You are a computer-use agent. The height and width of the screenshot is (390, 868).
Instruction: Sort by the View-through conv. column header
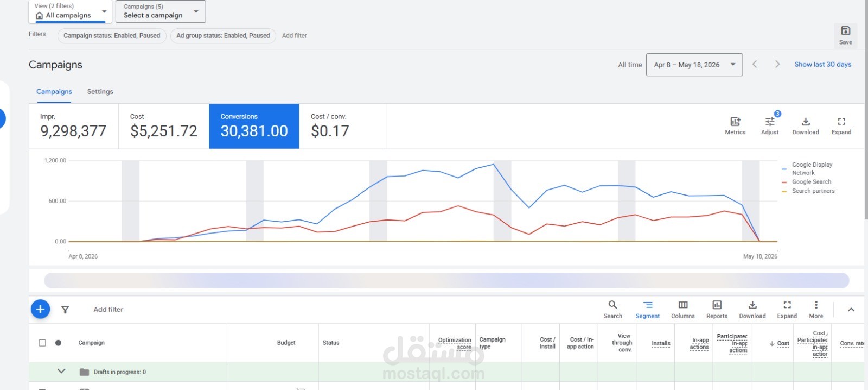[622, 343]
